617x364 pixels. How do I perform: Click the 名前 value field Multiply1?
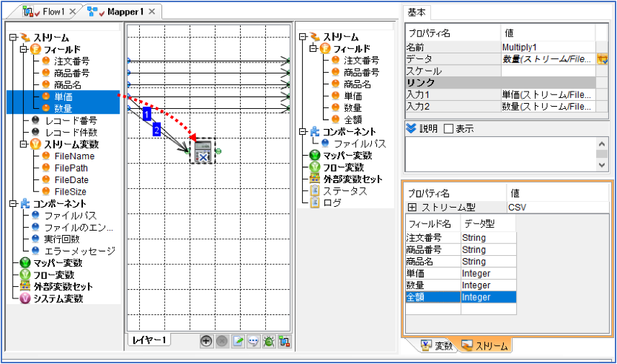548,48
